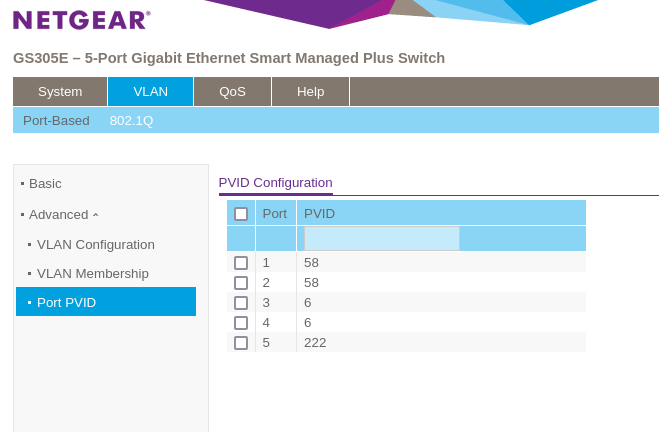This screenshot has width=659, height=432.
Task: Check the box for port 4
Action: point(241,323)
